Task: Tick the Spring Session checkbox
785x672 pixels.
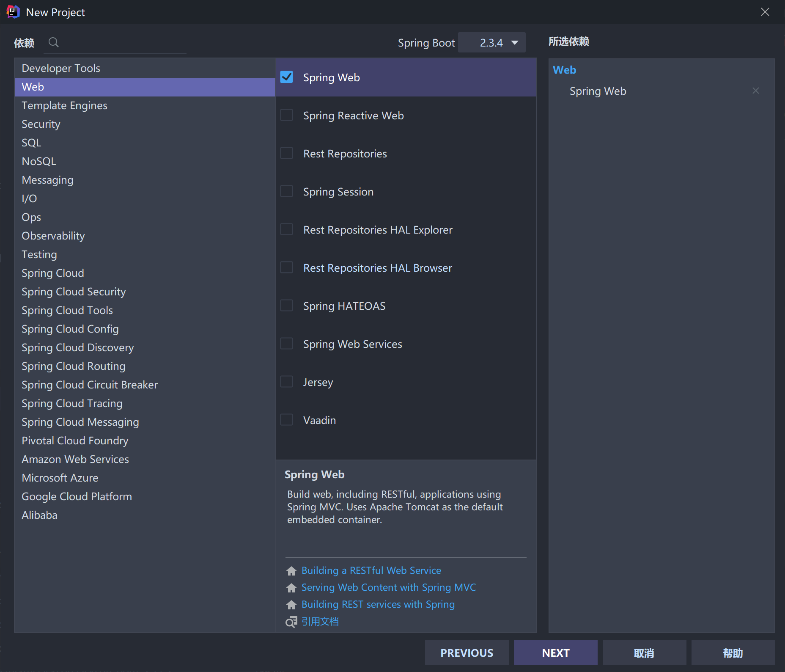Action: pyautogui.click(x=287, y=191)
